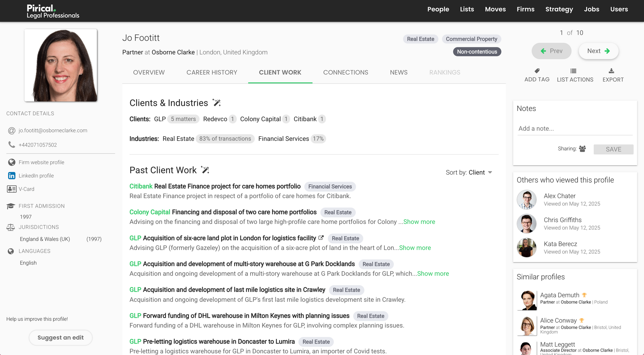Screen dimensions: 644x355
Task: Open Jobs in the top navigation
Action: (x=592, y=9)
